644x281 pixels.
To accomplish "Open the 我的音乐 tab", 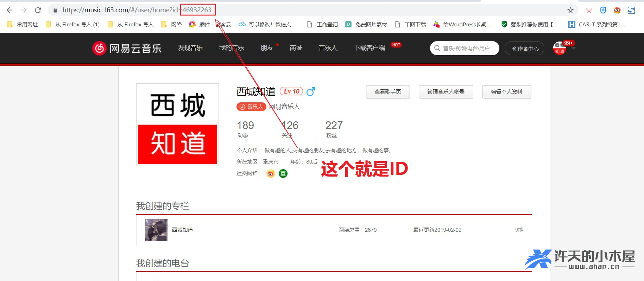I will point(232,48).
